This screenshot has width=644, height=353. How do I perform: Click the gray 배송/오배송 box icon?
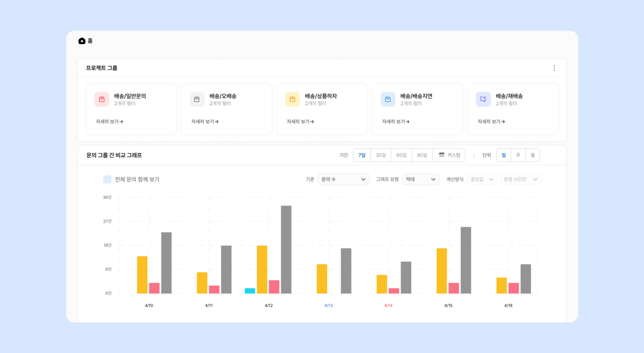[x=197, y=99]
